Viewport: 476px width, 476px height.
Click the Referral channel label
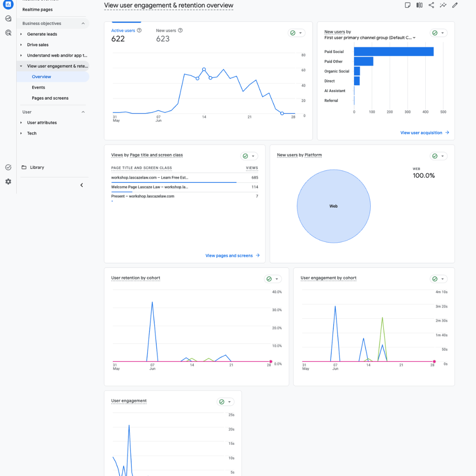(x=331, y=100)
